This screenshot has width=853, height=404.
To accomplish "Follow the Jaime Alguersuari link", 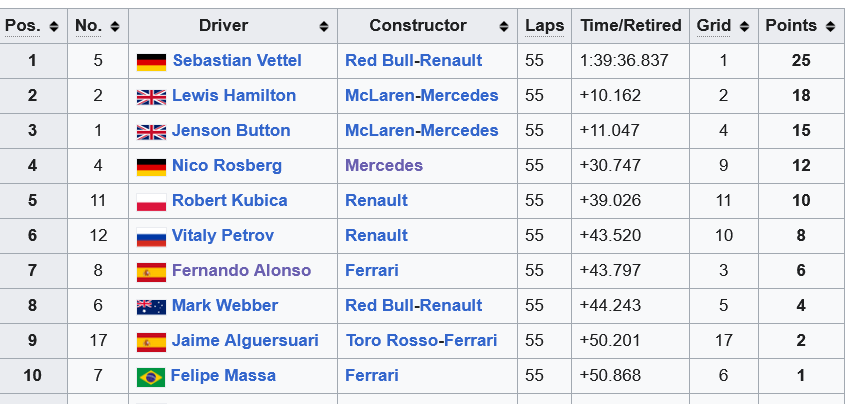I will 245,340.
